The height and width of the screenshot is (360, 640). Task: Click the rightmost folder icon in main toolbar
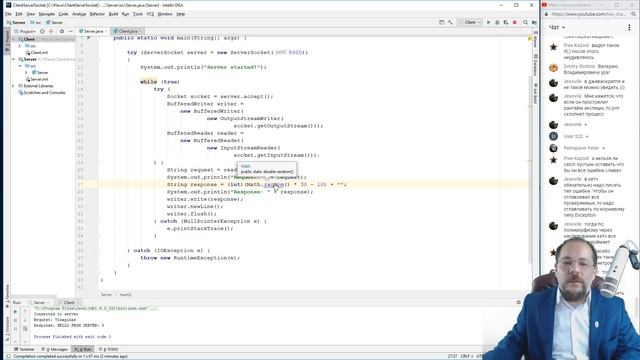click(x=534, y=22)
